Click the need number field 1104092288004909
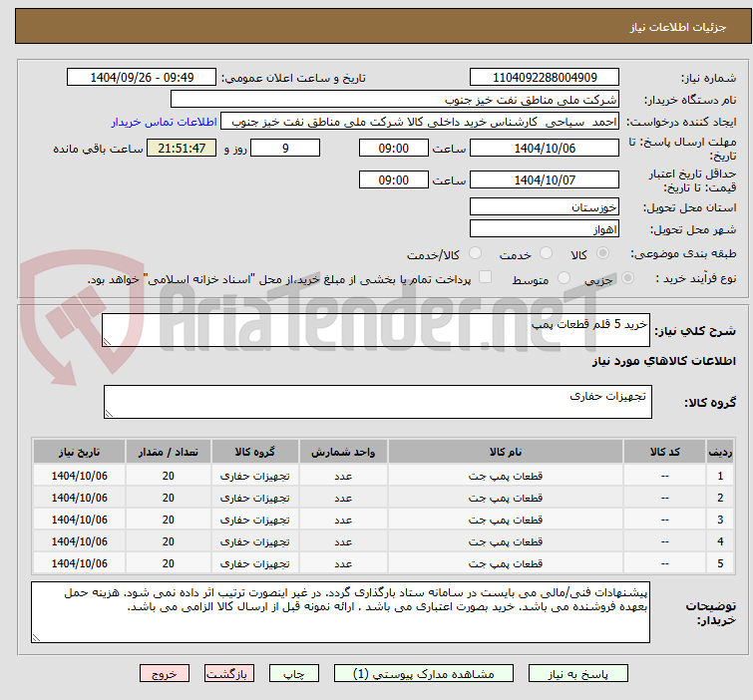Screen dimensions: 753x700 (545, 78)
